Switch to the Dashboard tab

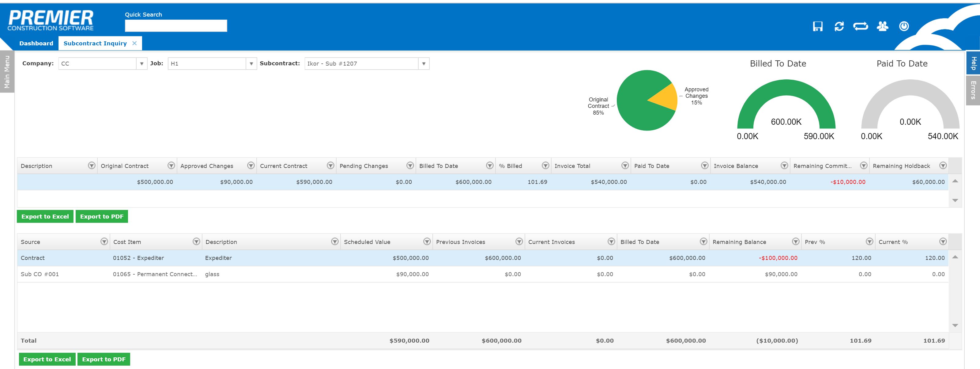pos(36,44)
